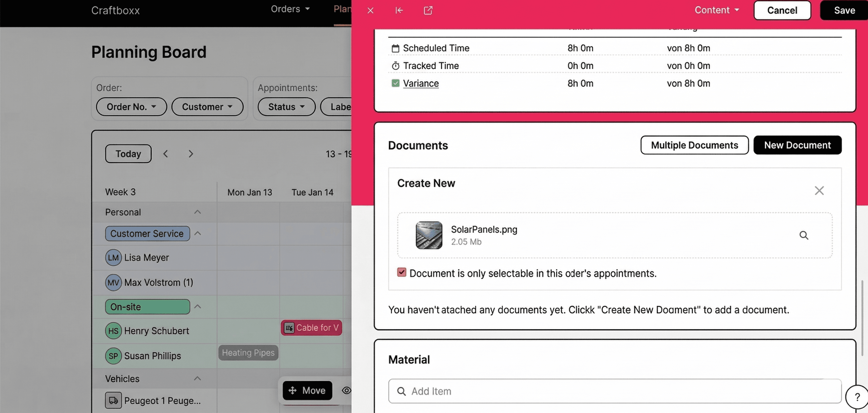Toggle the Variance checkbox

point(395,83)
